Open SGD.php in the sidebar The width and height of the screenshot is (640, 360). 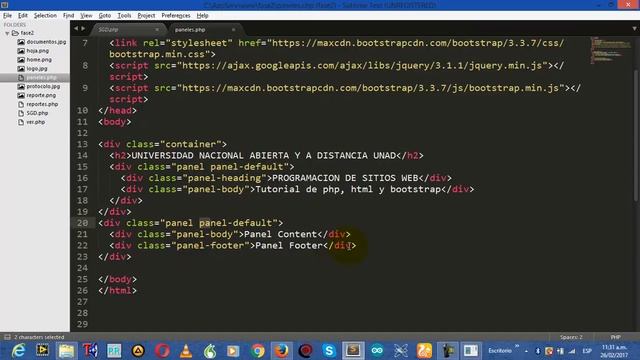click(x=37, y=113)
